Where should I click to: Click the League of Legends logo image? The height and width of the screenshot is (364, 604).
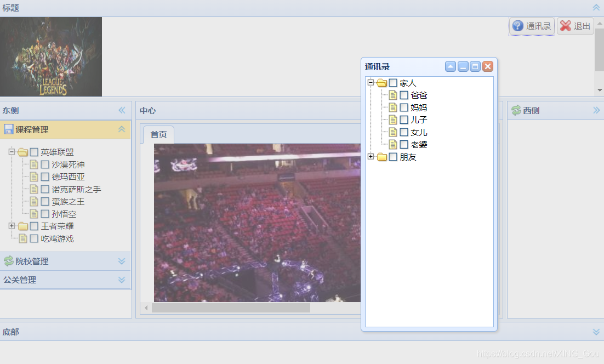tap(51, 56)
